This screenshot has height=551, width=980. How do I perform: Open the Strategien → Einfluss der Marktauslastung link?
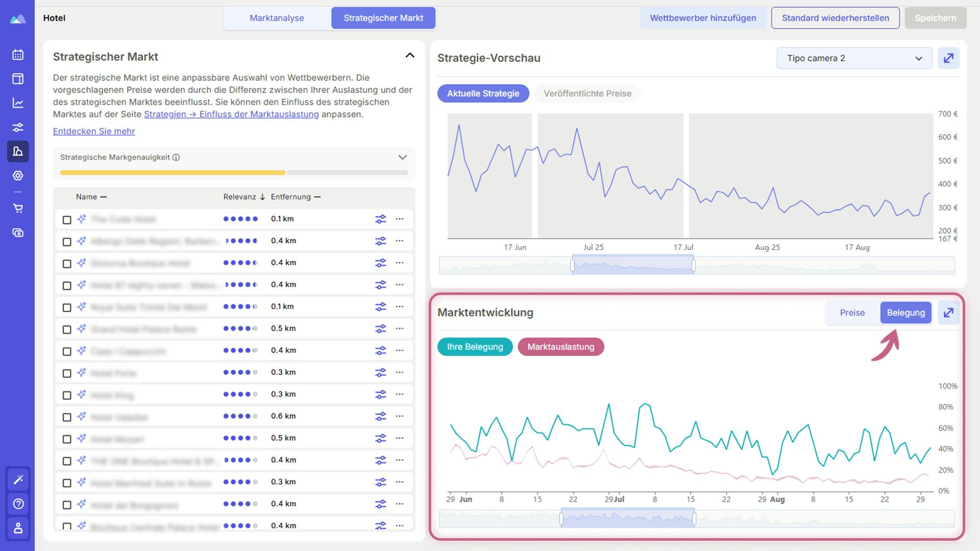231,114
